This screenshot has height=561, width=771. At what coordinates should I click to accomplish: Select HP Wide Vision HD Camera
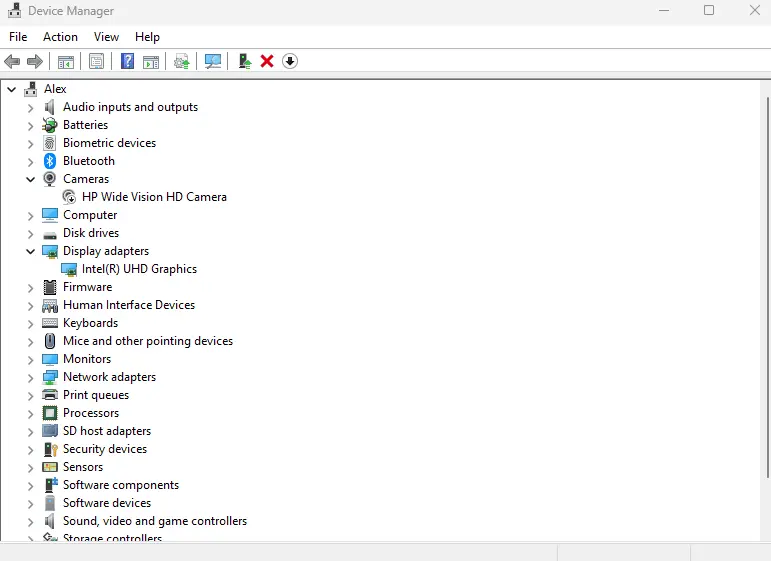[x=154, y=197]
